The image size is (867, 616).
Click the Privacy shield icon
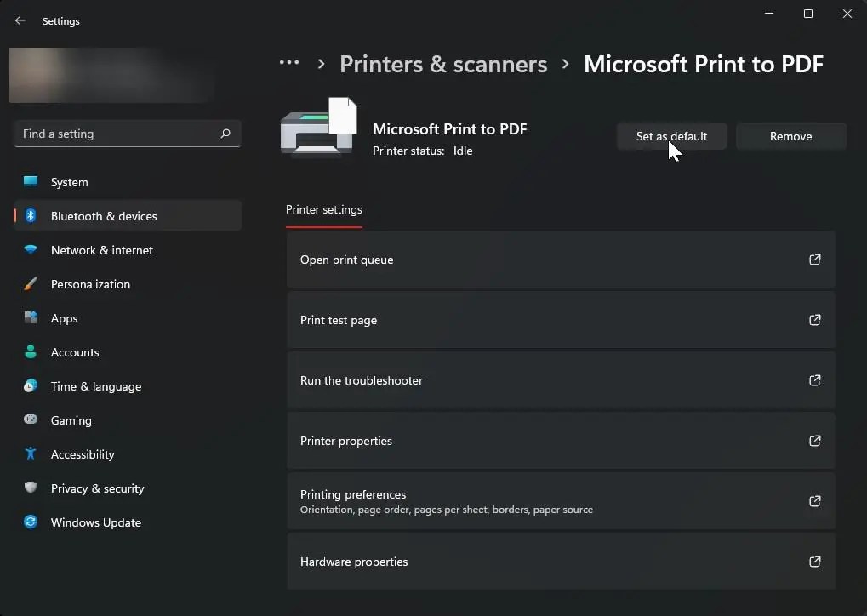(x=31, y=488)
